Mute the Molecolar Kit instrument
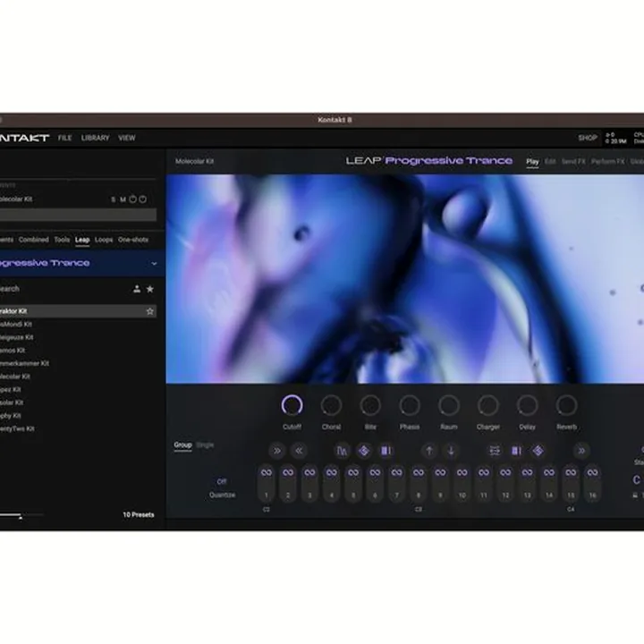644x644 pixels. tap(123, 199)
